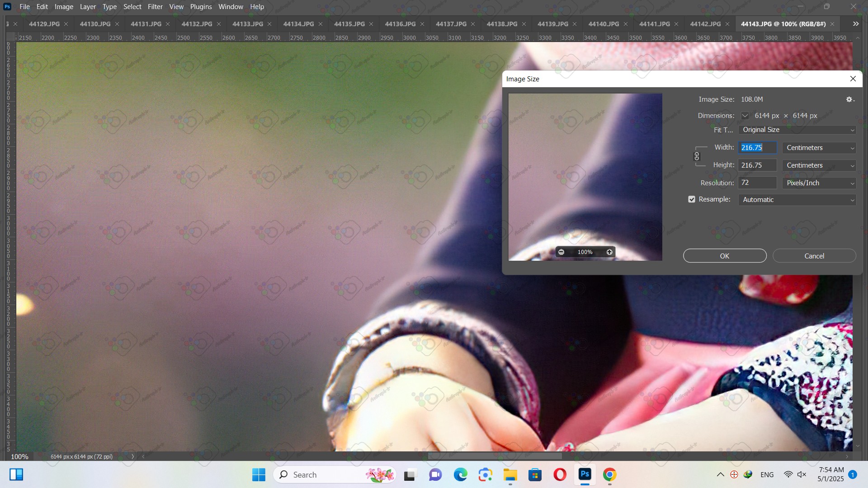868x488 pixels.
Task: Open the Window menu
Action: click(231, 7)
